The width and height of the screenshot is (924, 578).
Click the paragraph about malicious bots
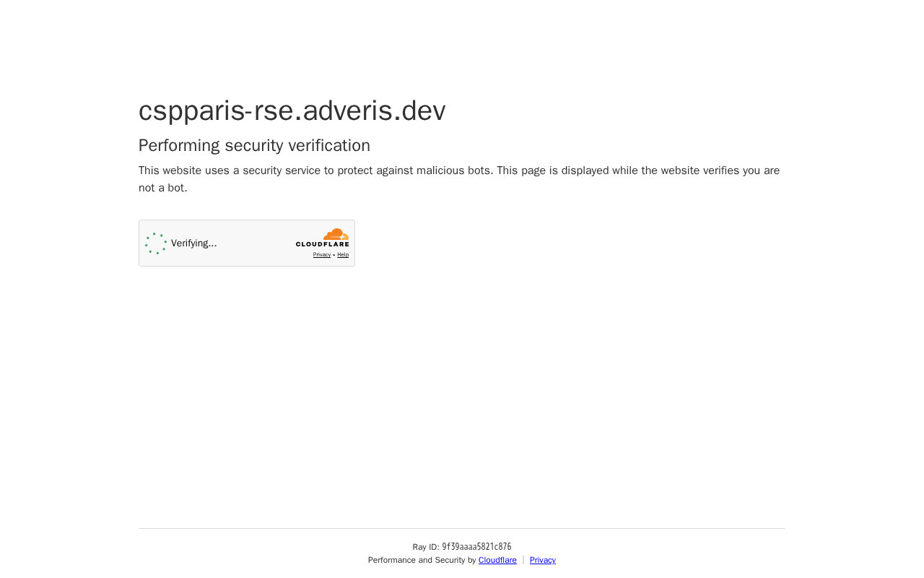click(x=459, y=179)
